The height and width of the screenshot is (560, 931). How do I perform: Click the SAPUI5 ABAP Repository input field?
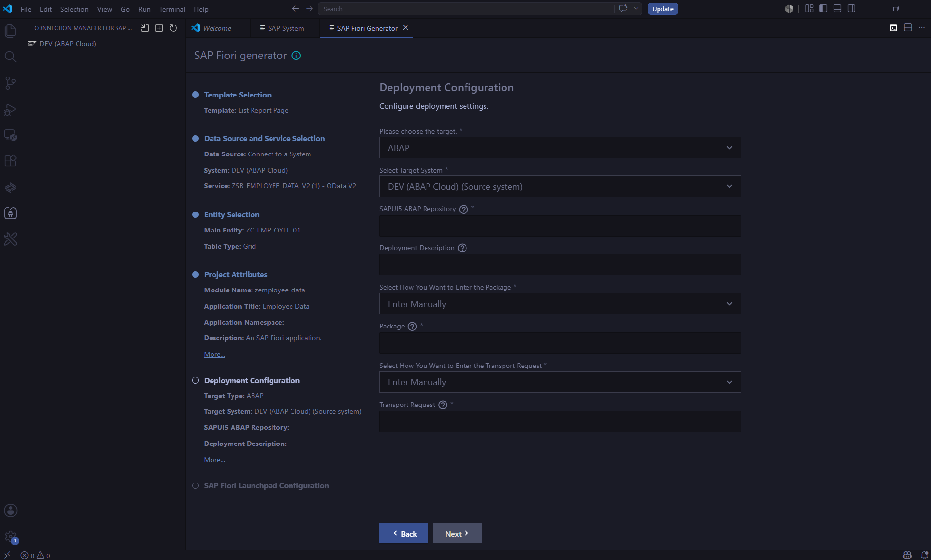(x=560, y=226)
